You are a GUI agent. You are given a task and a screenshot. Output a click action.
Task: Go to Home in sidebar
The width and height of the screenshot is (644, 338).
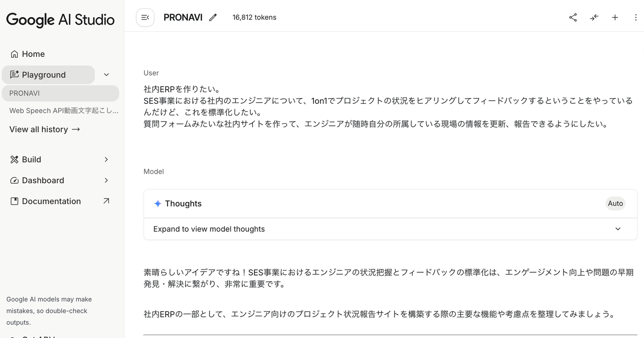[x=33, y=54]
